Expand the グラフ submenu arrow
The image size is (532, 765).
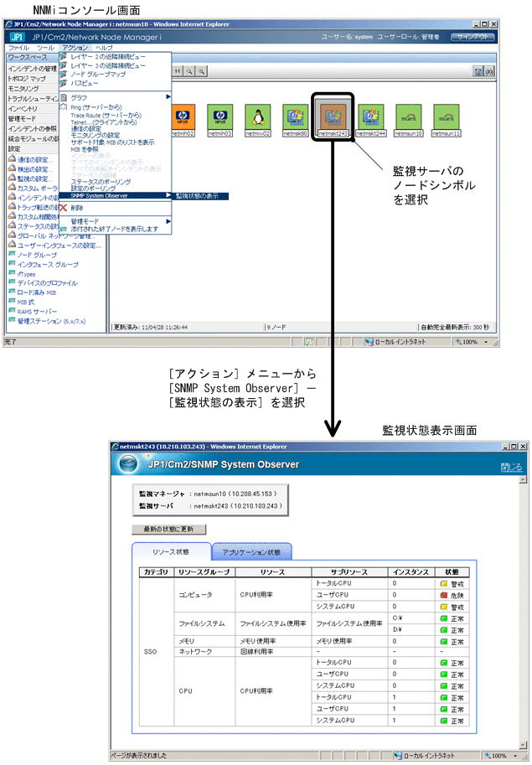tap(168, 97)
